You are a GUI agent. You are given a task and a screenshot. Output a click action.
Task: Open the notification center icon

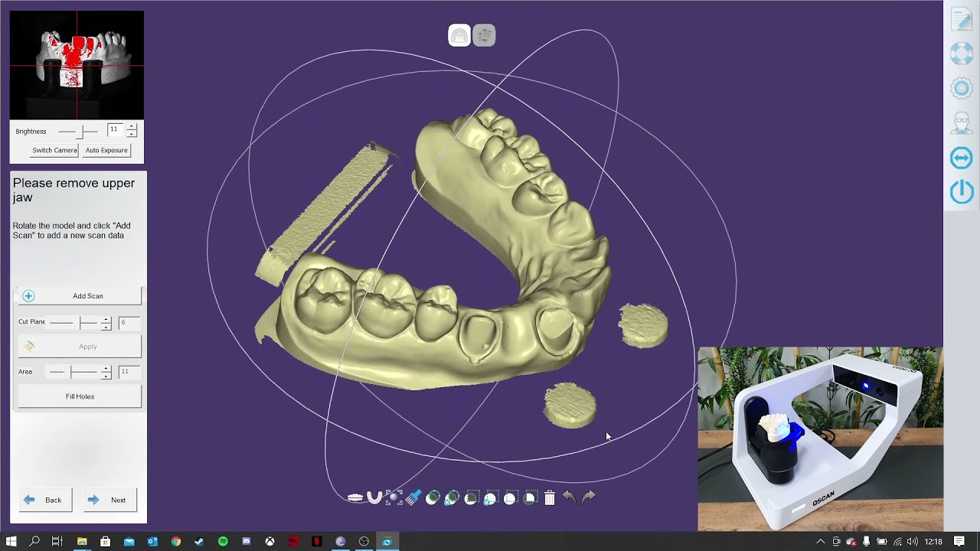click(959, 541)
